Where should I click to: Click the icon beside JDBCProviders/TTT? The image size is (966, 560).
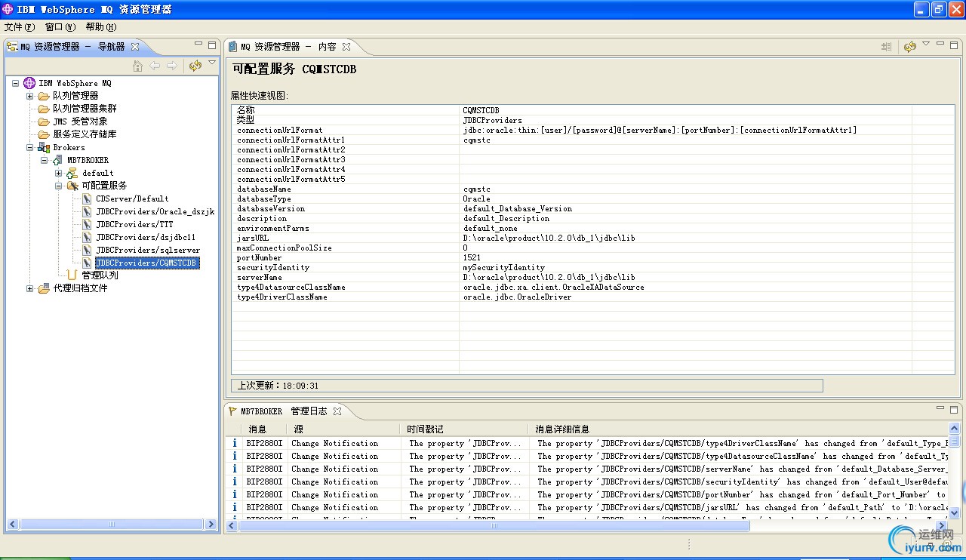tap(87, 224)
